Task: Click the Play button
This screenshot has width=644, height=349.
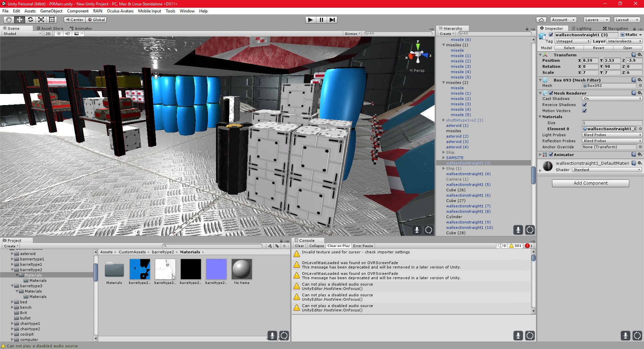Action: pyautogui.click(x=311, y=20)
